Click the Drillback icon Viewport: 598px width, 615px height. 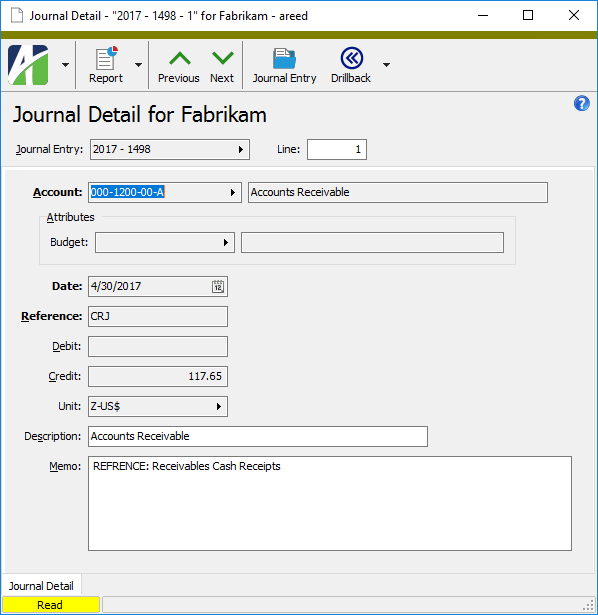coord(351,58)
